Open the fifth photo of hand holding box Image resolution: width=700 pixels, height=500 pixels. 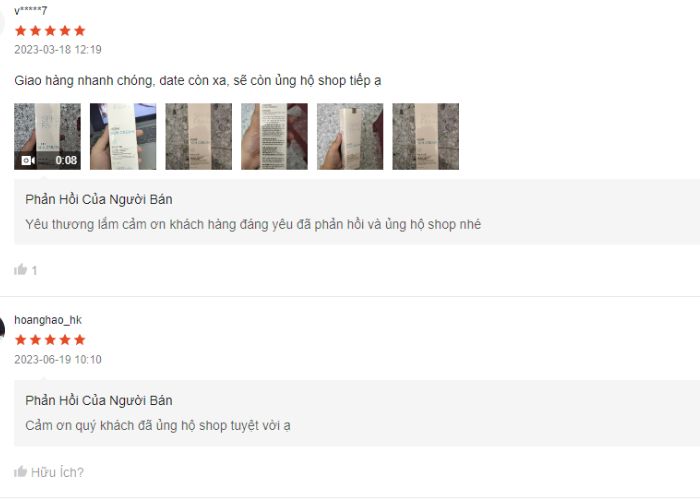(x=350, y=137)
